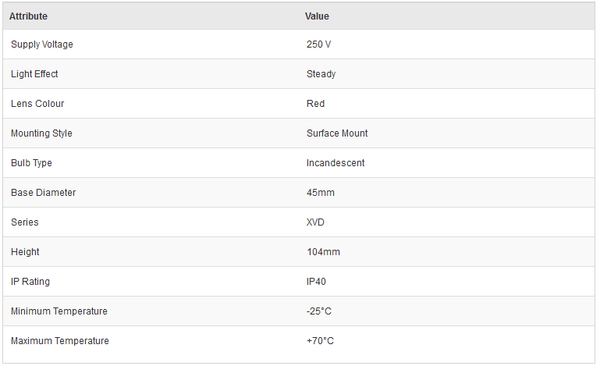Click the Red lens colour value

point(315,104)
